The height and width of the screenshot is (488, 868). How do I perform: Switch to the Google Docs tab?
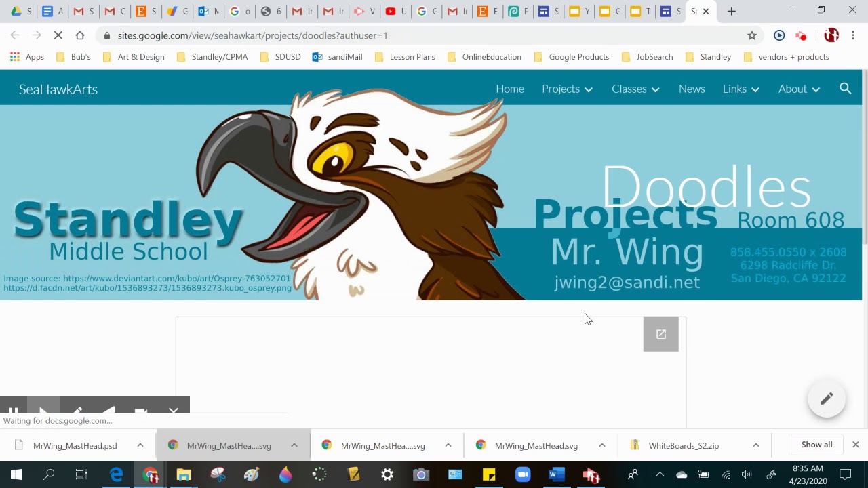tap(52, 12)
